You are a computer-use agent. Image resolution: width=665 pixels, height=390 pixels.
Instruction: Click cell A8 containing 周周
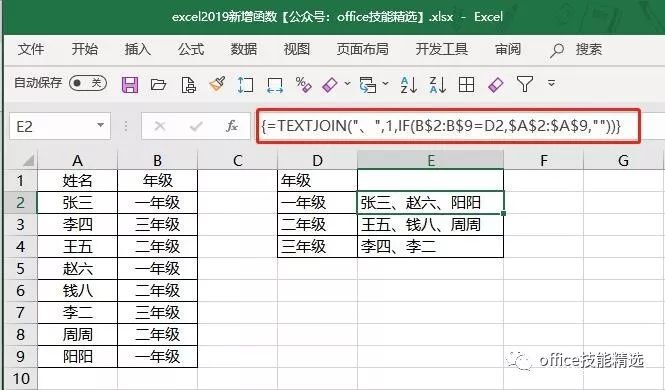tap(77, 335)
